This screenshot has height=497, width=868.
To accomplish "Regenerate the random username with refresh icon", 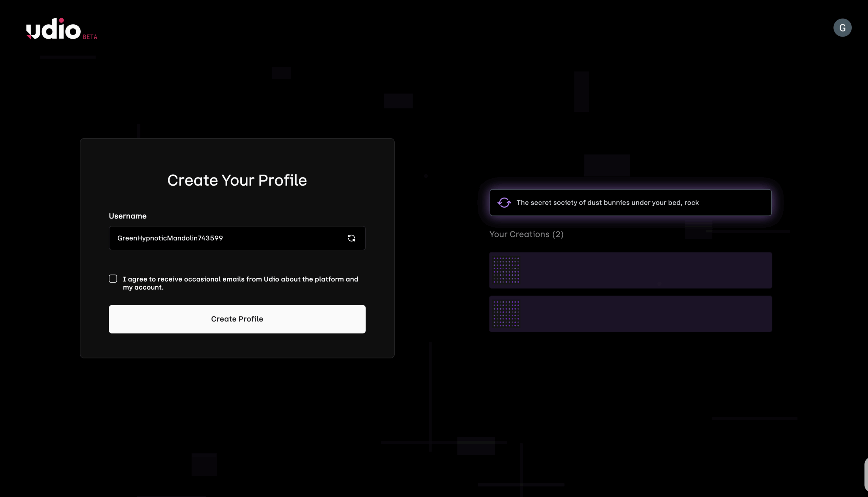I will pyautogui.click(x=352, y=238).
